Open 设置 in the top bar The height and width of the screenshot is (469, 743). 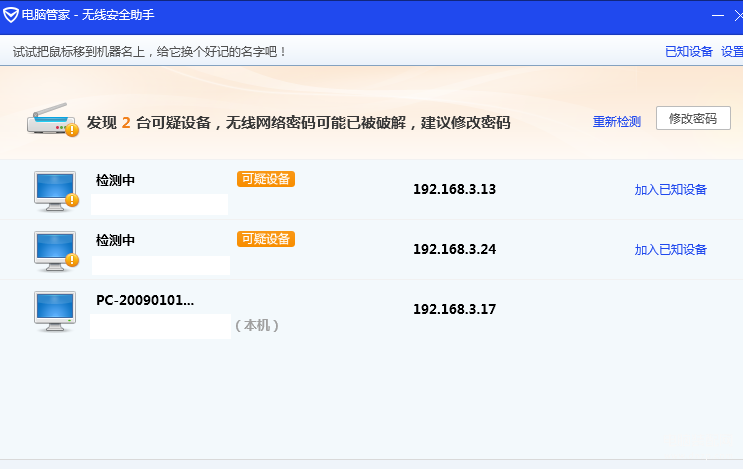point(732,52)
